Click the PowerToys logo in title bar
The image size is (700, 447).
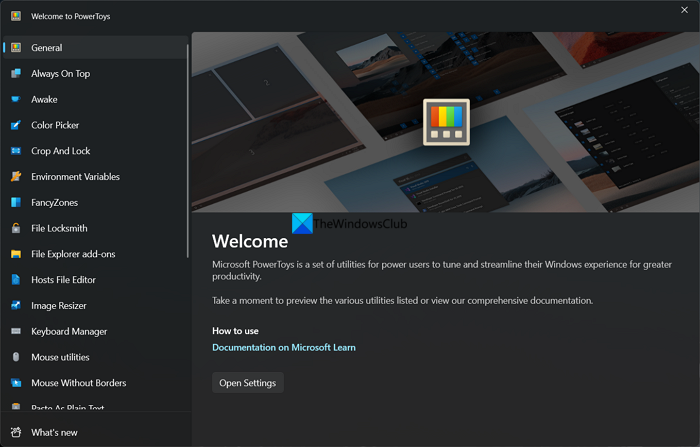coord(16,16)
